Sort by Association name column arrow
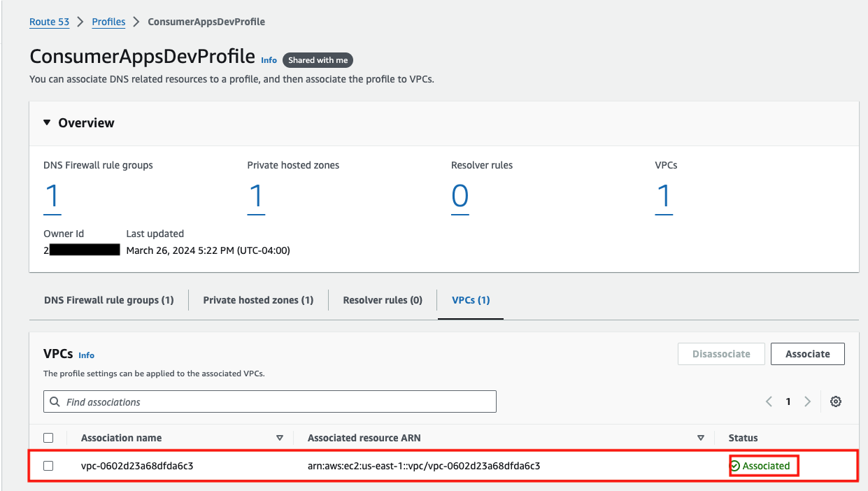This screenshot has height=491, width=868. (280, 438)
